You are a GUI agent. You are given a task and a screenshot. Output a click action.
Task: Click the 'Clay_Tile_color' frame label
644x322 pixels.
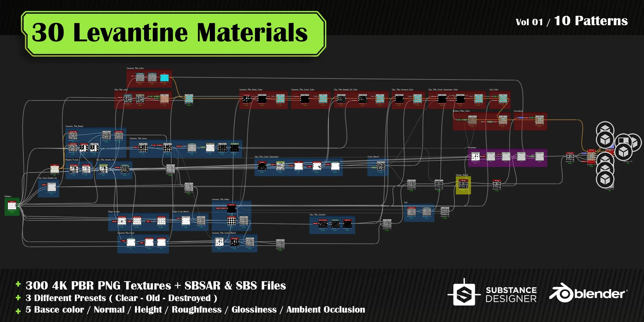pos(121,90)
